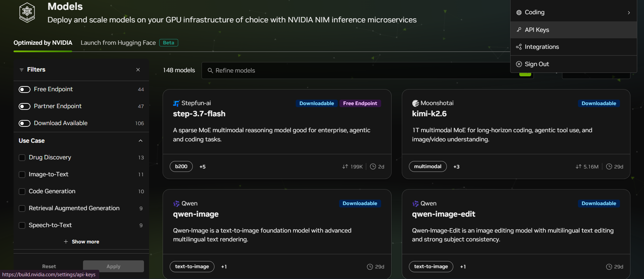
Task: Click the Filters funnel icon
Action: (x=21, y=70)
